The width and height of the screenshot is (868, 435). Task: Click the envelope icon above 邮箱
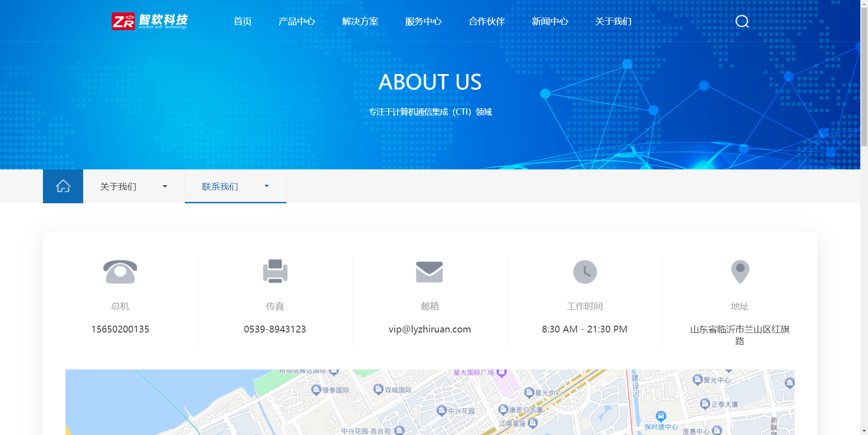429,271
